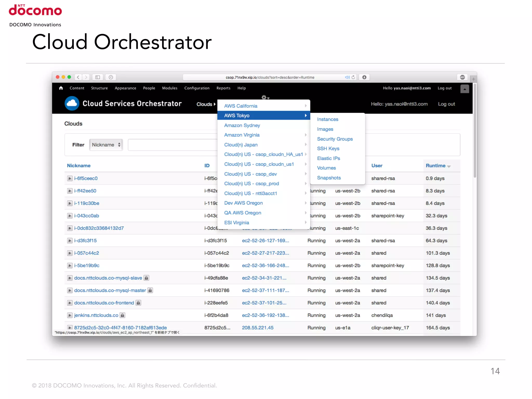This screenshot has height=399, width=532.
Task: Open DNS link ec2-52-26-127-169...
Action: pyautogui.click(x=265, y=241)
